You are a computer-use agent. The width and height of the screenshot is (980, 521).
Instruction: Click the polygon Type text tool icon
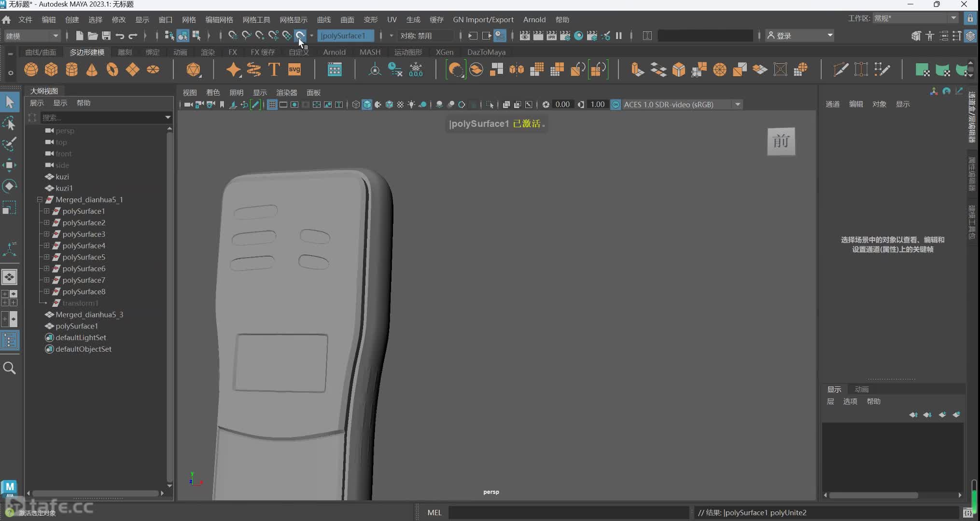[274, 69]
